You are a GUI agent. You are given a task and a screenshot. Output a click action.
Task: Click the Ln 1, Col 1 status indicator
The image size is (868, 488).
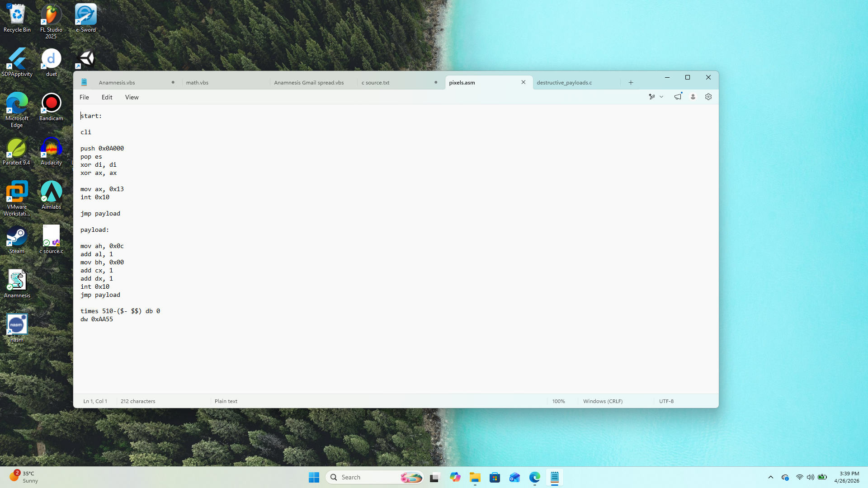[95, 401]
